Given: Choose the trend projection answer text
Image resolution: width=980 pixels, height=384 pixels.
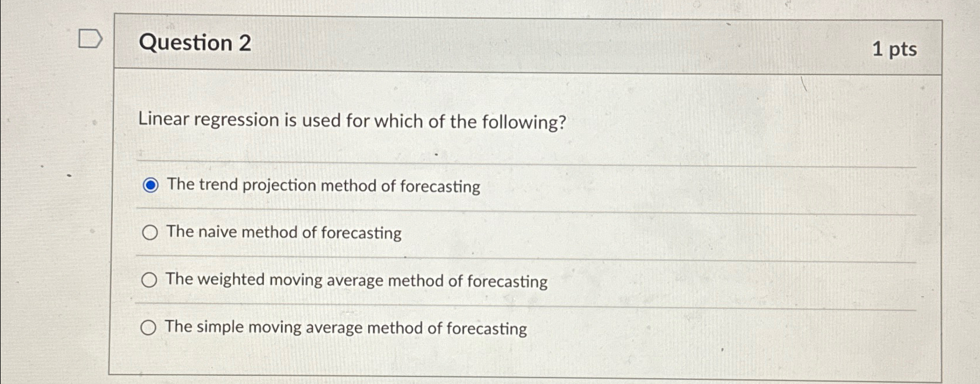Looking at the screenshot, I should click(x=322, y=186).
